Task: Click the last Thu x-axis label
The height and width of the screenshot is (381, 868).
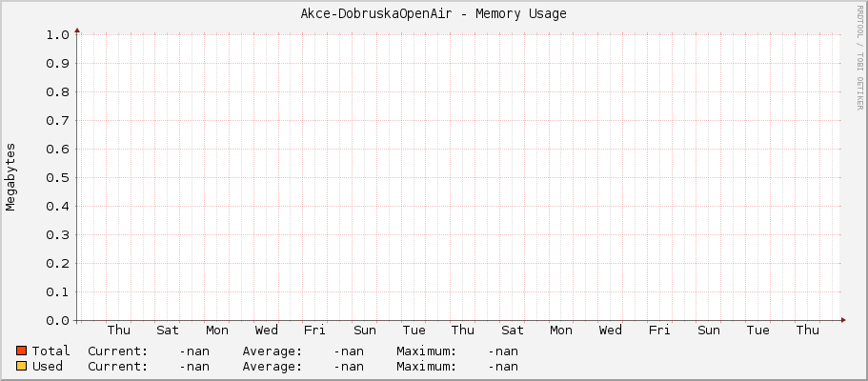Action: coord(808,331)
